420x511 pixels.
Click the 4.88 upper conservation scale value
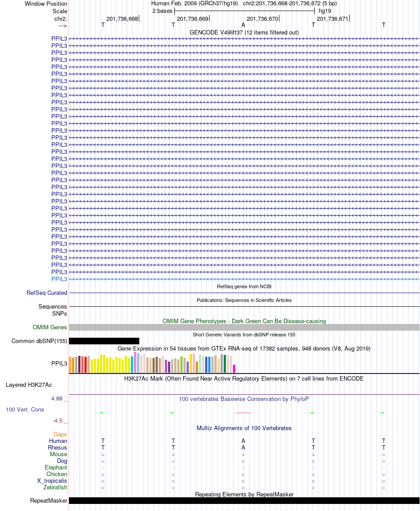tap(57, 399)
